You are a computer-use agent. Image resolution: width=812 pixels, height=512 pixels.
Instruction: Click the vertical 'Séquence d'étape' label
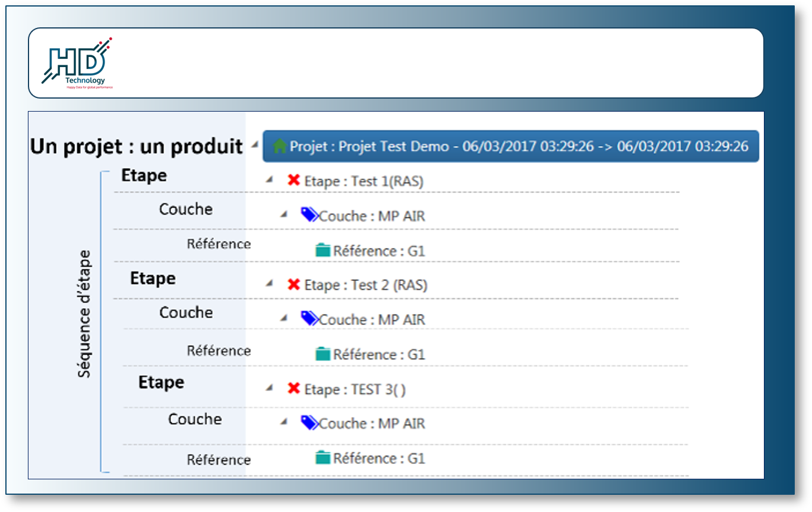point(85,314)
